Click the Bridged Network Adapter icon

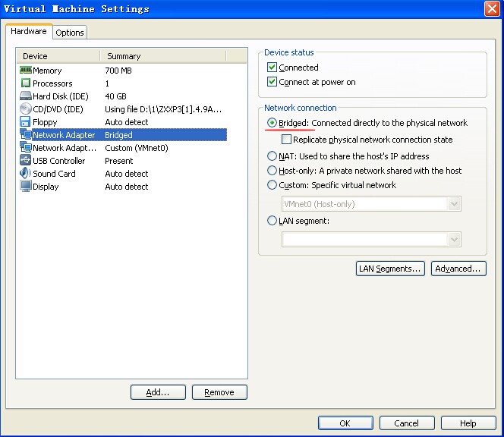[26, 134]
